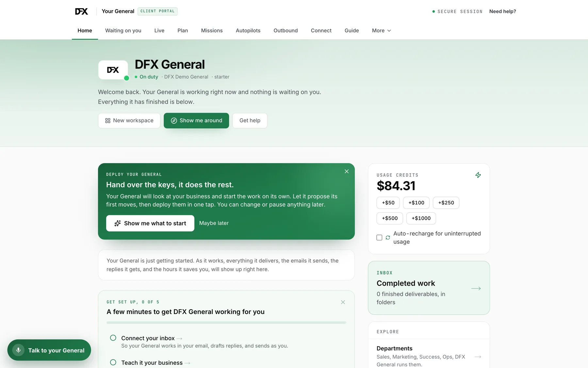This screenshot has width=588, height=368.
Task: Mark Teach it your business step circle
Action: click(113, 362)
